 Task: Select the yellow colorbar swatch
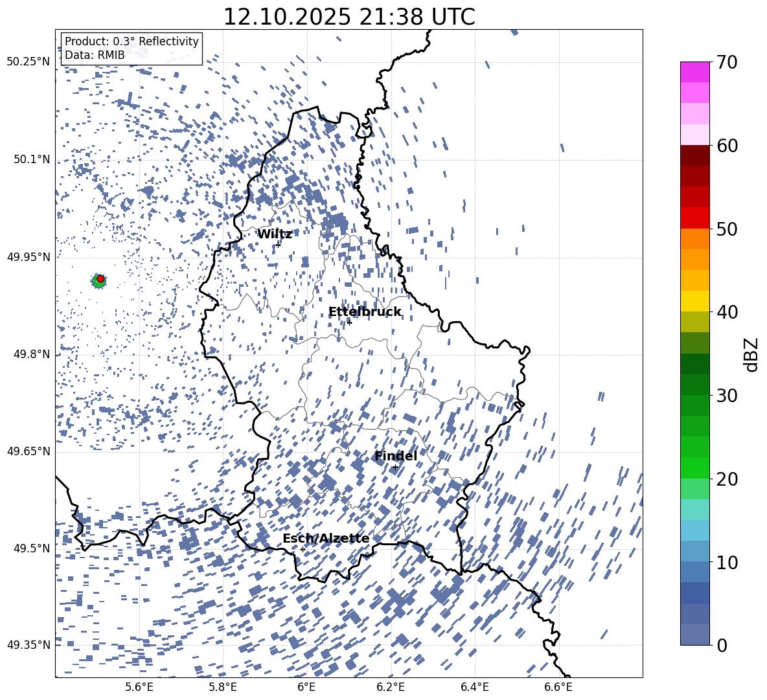695,300
